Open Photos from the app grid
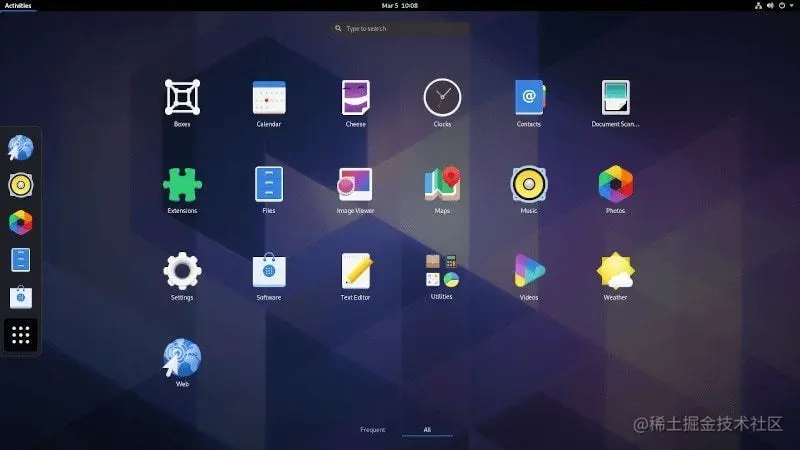Viewport: 800px width, 450px height. click(x=615, y=185)
